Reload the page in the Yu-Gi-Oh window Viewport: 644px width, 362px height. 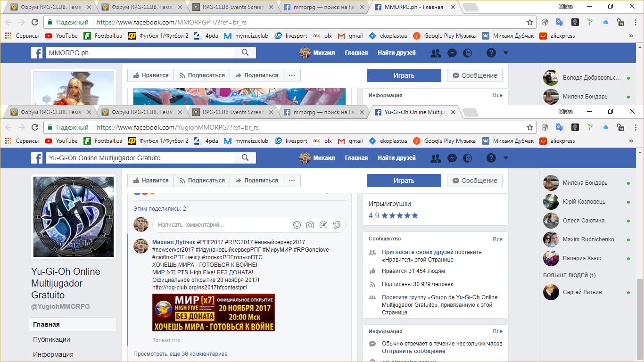click(34, 127)
